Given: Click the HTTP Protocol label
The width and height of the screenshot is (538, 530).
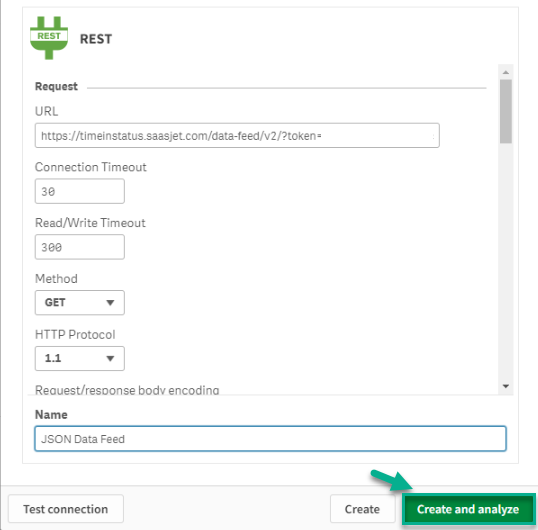Looking at the screenshot, I should pos(75,334).
